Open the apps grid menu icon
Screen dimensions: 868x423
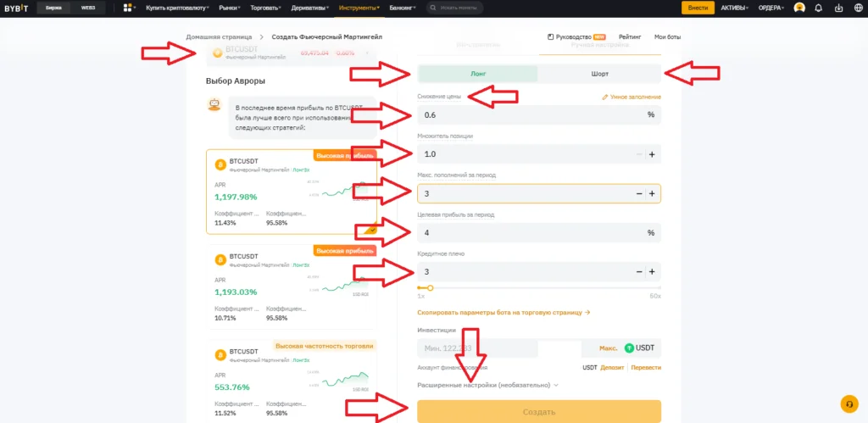[128, 8]
